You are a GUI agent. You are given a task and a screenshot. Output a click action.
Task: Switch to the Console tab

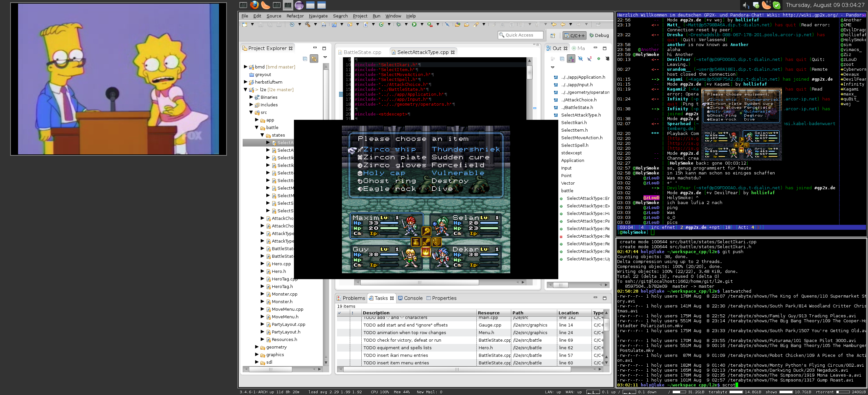(410, 298)
